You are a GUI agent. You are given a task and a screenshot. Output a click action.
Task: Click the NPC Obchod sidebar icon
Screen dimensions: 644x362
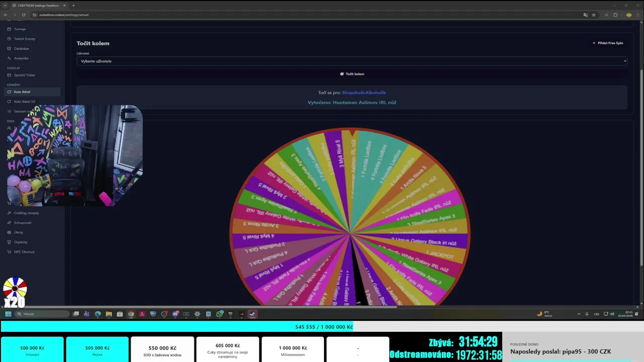(9, 252)
